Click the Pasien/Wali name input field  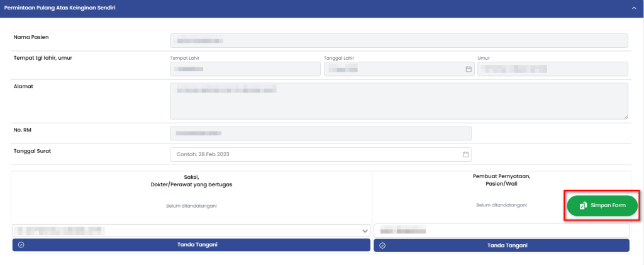click(501, 231)
